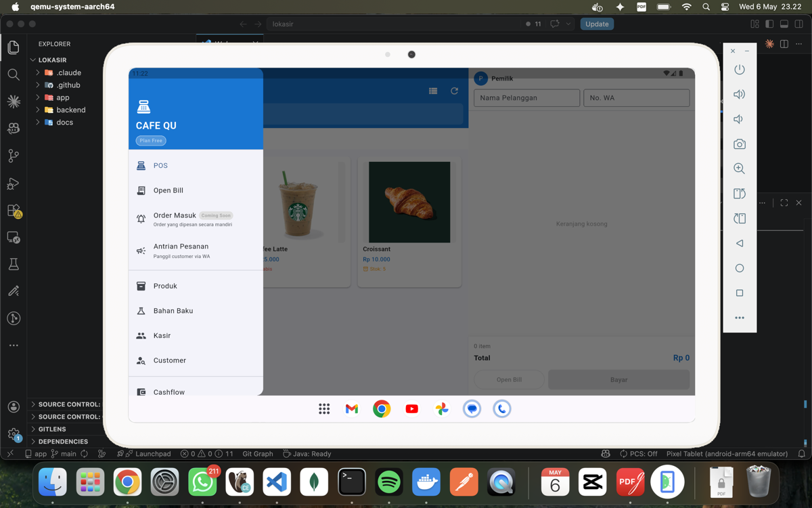Click the emulator overview square button
This screenshot has height=508, width=812.
(x=740, y=293)
